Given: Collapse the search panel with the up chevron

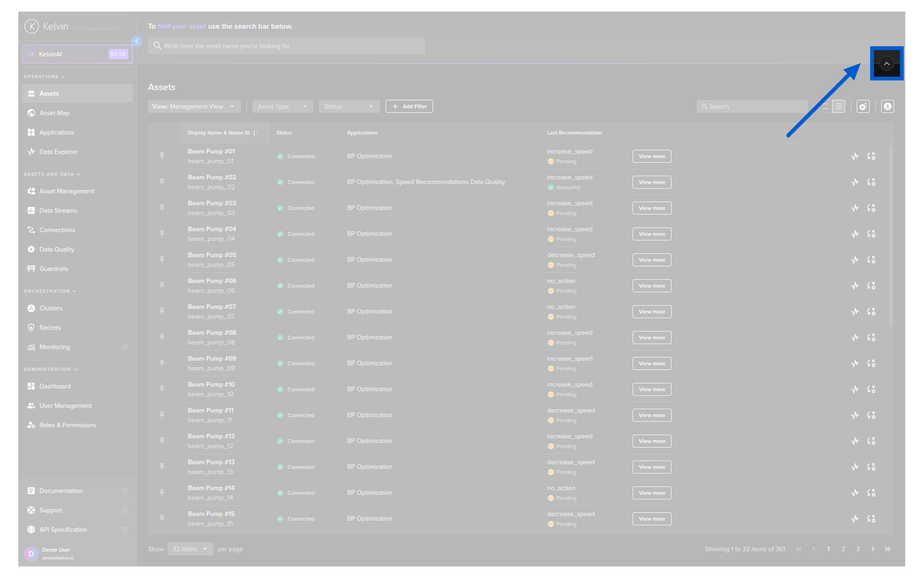Looking at the screenshot, I should [886, 64].
